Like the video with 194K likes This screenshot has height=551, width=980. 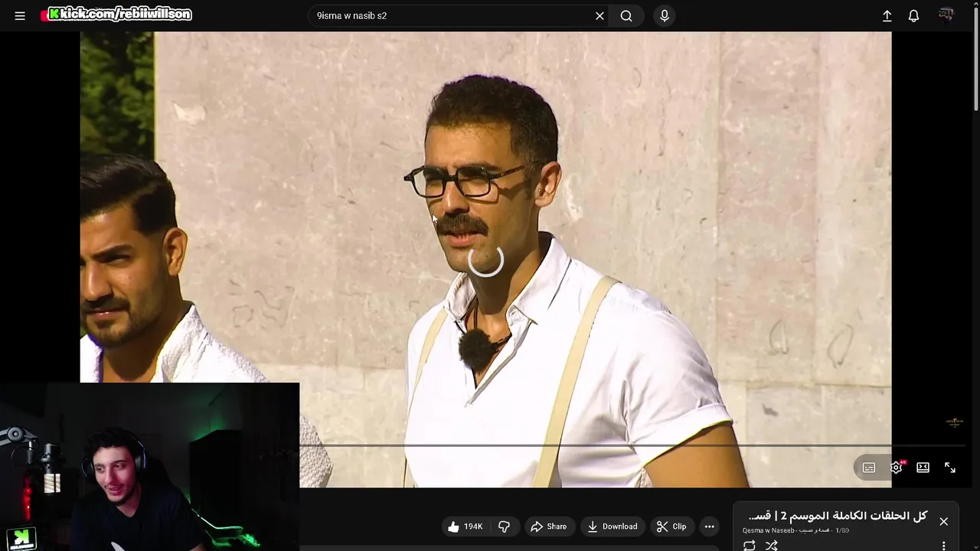click(x=465, y=527)
